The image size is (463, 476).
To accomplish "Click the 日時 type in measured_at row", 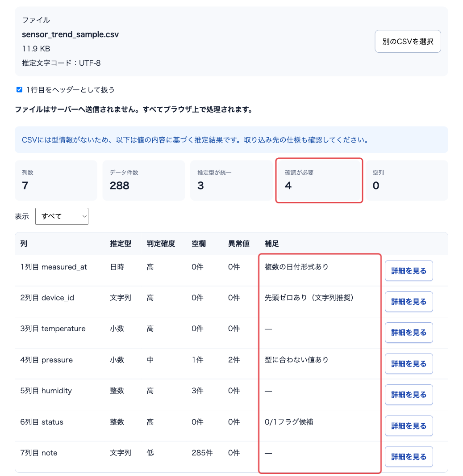I will [x=117, y=267].
